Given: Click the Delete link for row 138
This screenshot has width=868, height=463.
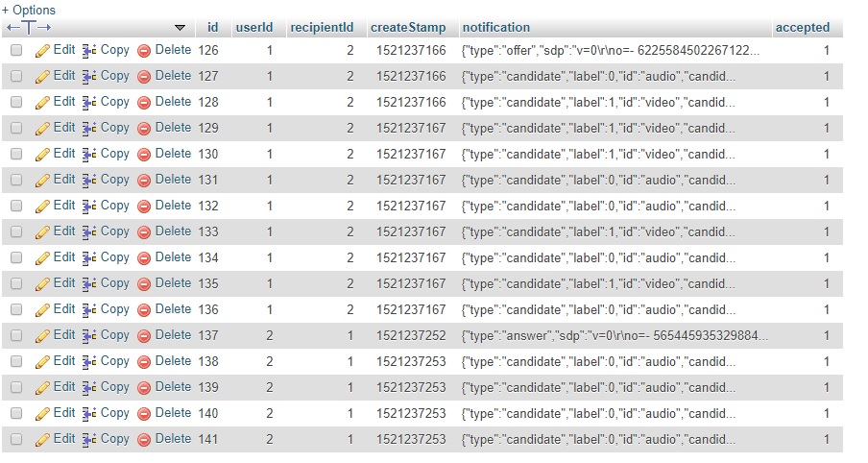Looking at the screenshot, I should point(173,360).
